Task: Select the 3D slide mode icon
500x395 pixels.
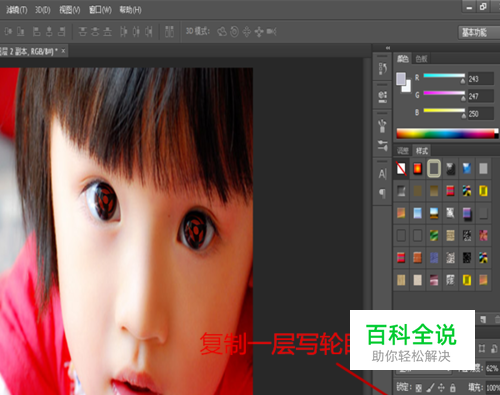Action: [x=259, y=32]
